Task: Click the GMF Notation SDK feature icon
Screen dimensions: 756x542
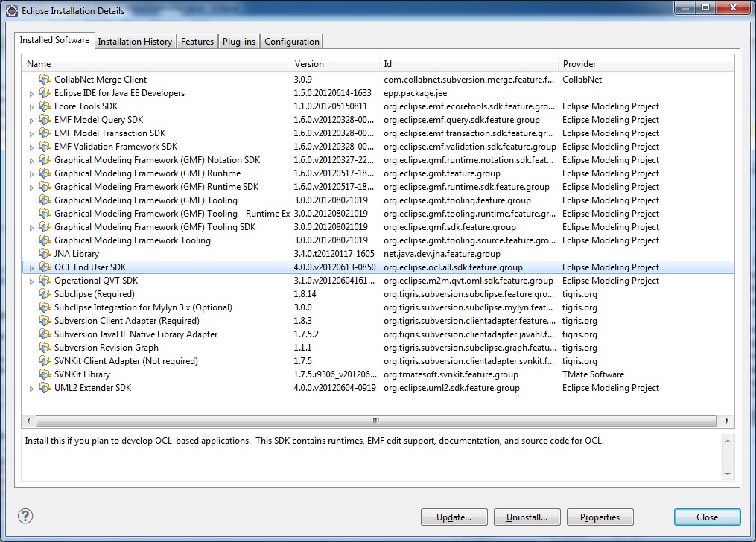Action: pyautogui.click(x=45, y=160)
